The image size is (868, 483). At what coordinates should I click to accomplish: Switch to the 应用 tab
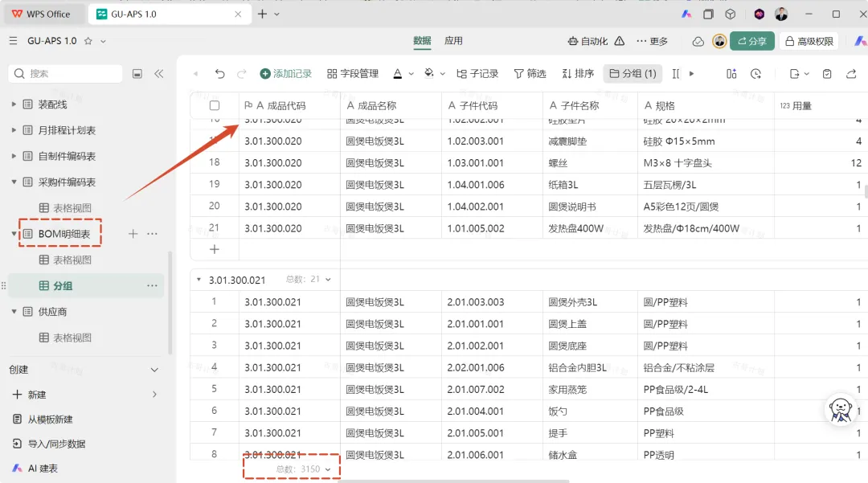tap(453, 41)
